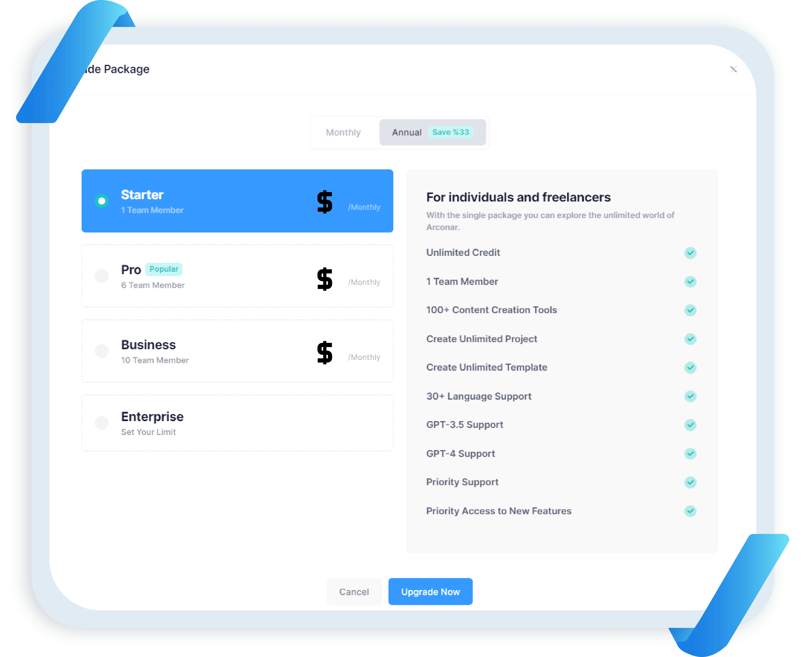Click the Save %33 badge

(x=450, y=132)
